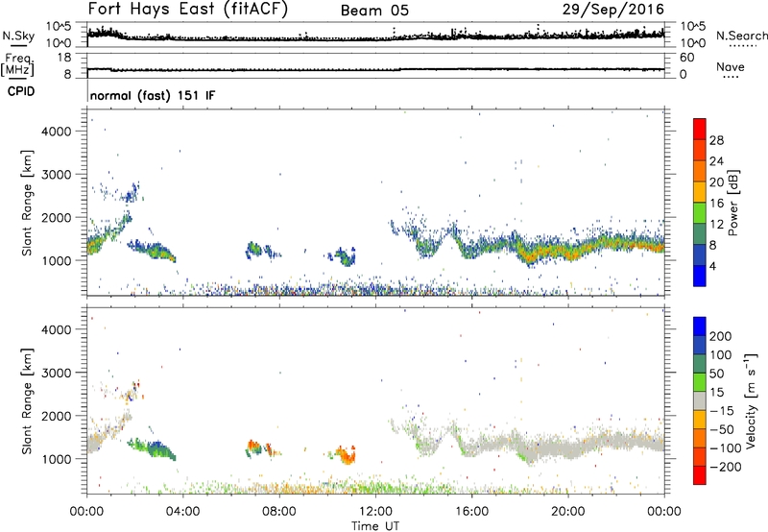Screen dimensions: 768x532
Task: Click '1000' on the Velocity panel range axis
Action: click(x=56, y=459)
